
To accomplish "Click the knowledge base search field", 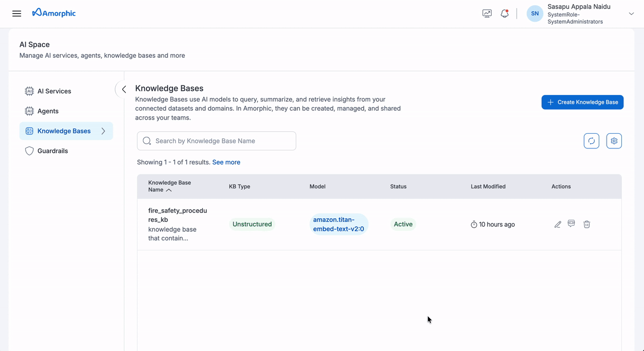I will click(216, 141).
